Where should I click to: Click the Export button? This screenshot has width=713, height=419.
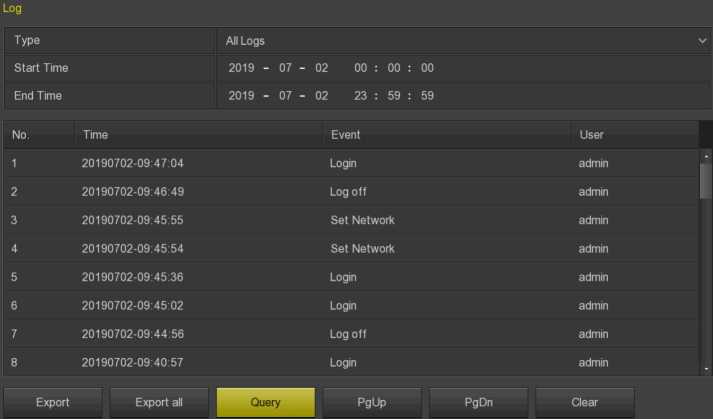[53, 402]
